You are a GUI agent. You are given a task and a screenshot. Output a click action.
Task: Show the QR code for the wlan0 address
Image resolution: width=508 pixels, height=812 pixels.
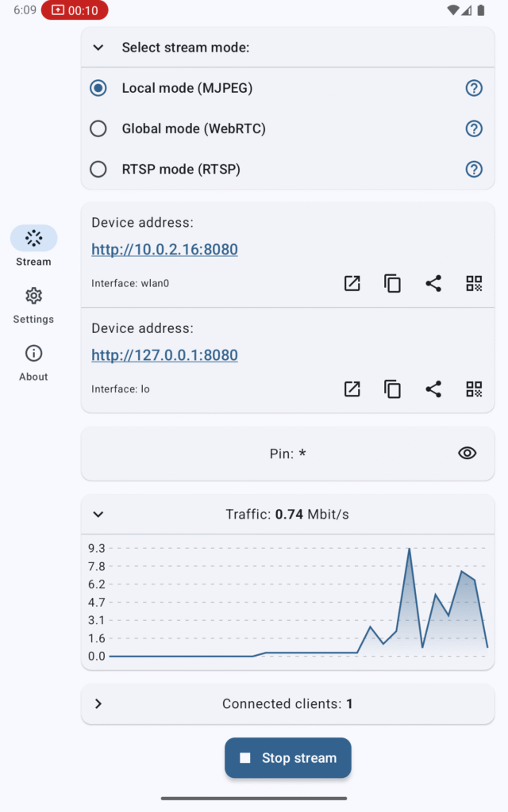pos(475,283)
